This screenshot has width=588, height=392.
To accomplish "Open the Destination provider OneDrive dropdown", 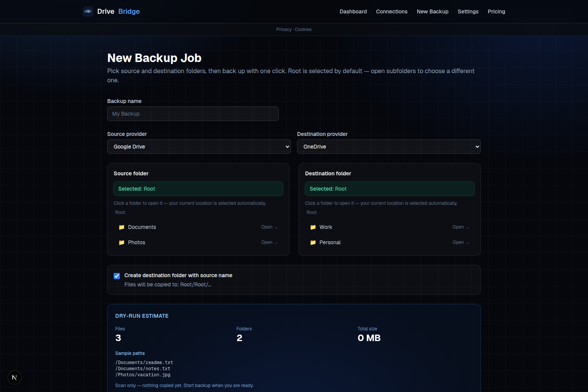I will [389, 147].
